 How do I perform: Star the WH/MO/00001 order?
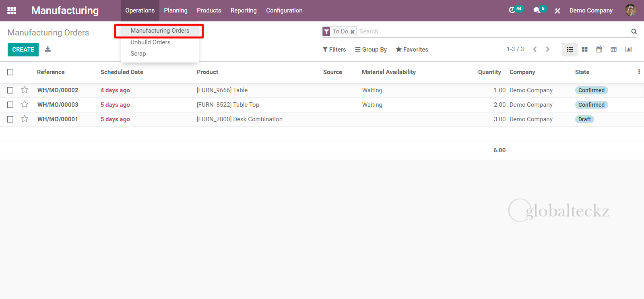point(25,119)
